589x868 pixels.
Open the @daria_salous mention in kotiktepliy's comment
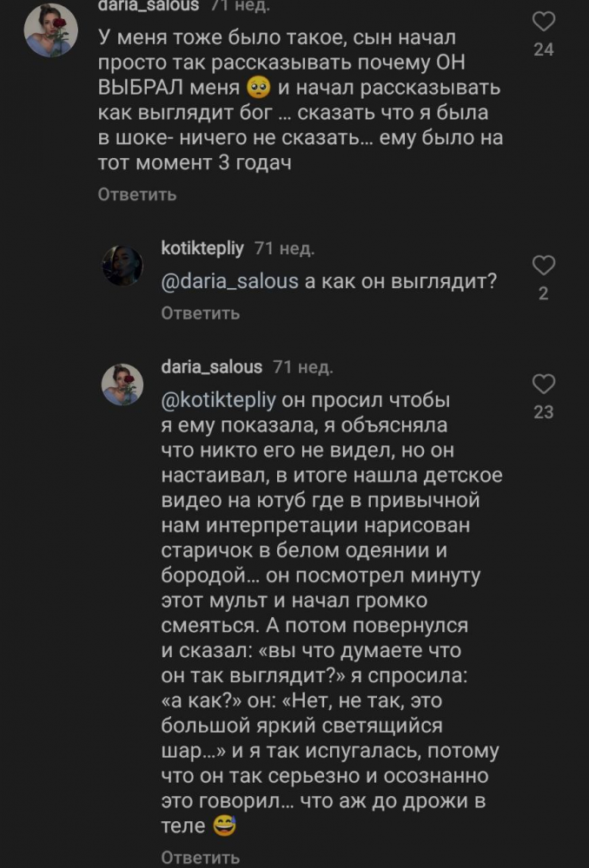pyautogui.click(x=219, y=284)
